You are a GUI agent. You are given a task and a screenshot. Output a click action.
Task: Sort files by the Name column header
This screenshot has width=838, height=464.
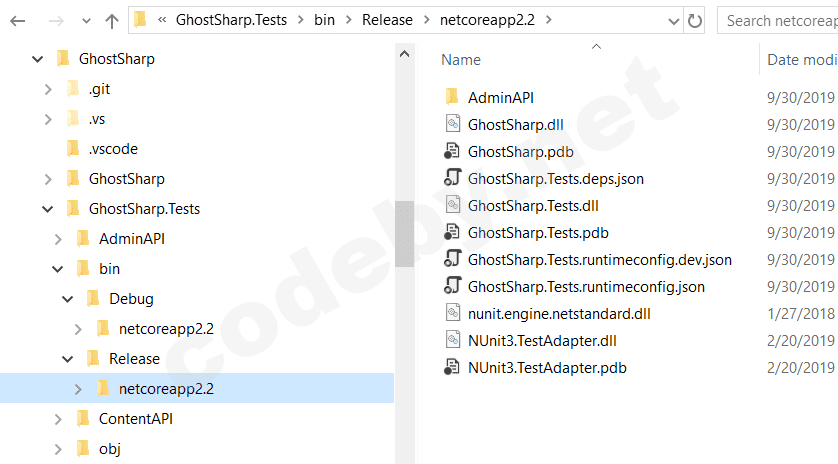click(461, 60)
